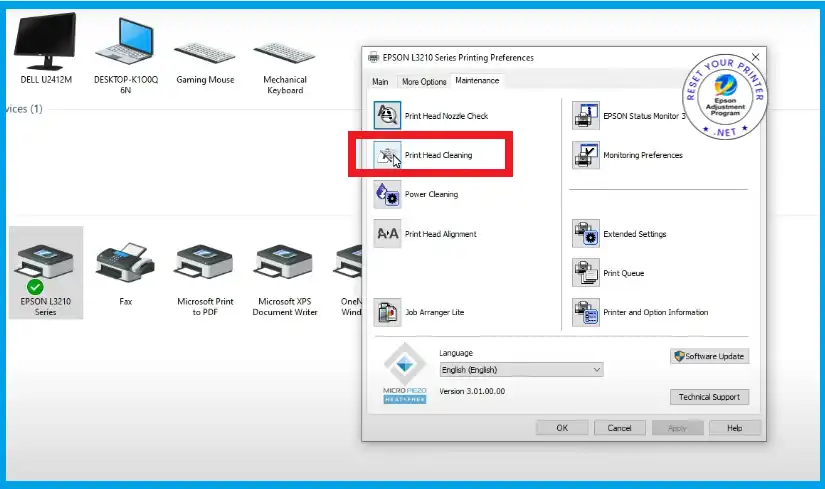The image size is (825, 489).
Task: Open Monitoring Preferences icon
Action: point(586,155)
